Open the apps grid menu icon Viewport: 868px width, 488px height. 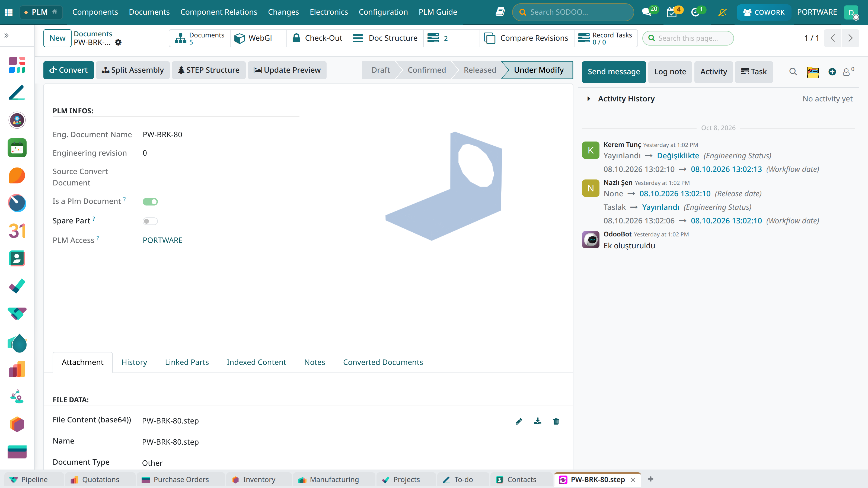(x=9, y=12)
